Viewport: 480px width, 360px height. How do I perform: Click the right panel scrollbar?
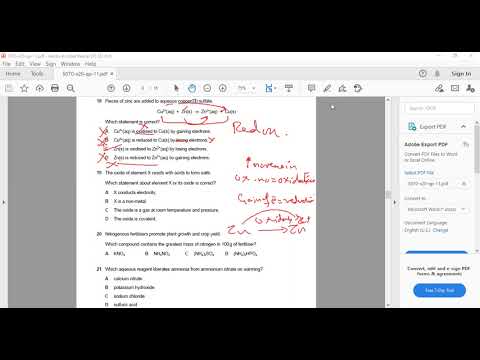[477, 148]
